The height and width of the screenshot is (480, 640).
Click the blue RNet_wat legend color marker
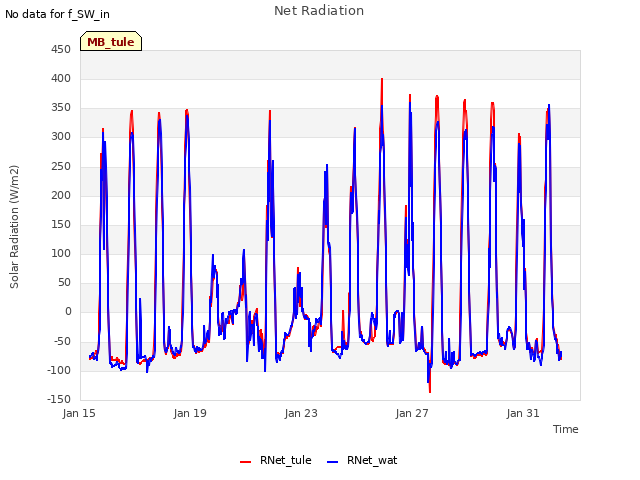pyautogui.click(x=333, y=461)
